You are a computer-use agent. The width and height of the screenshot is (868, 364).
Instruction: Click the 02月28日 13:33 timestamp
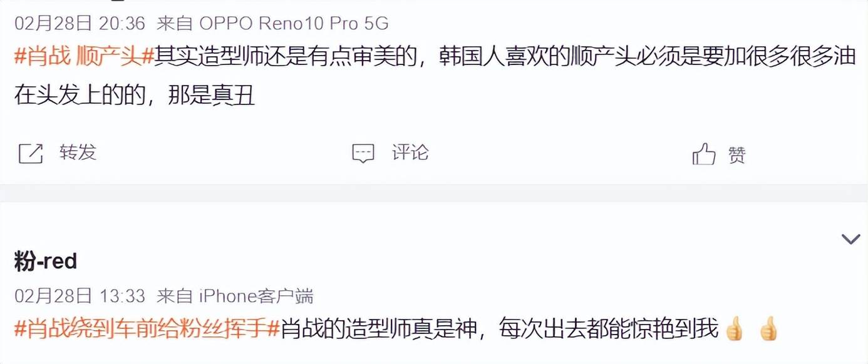click(80, 296)
